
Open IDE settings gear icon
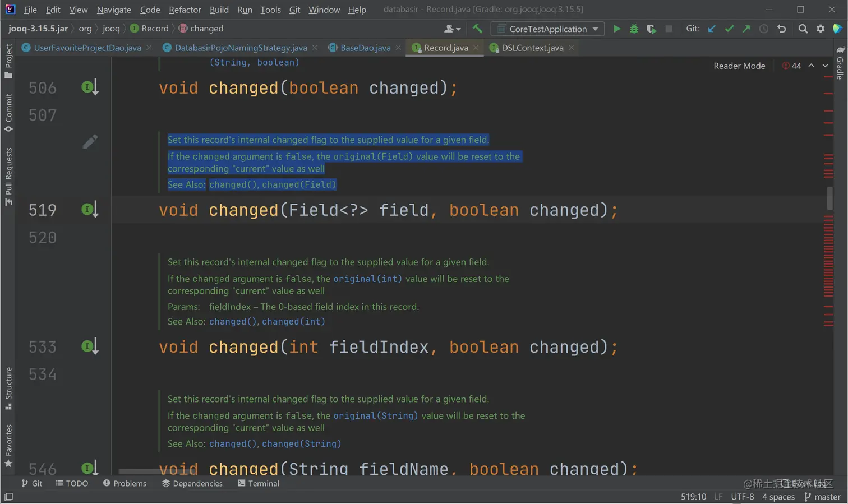(821, 29)
